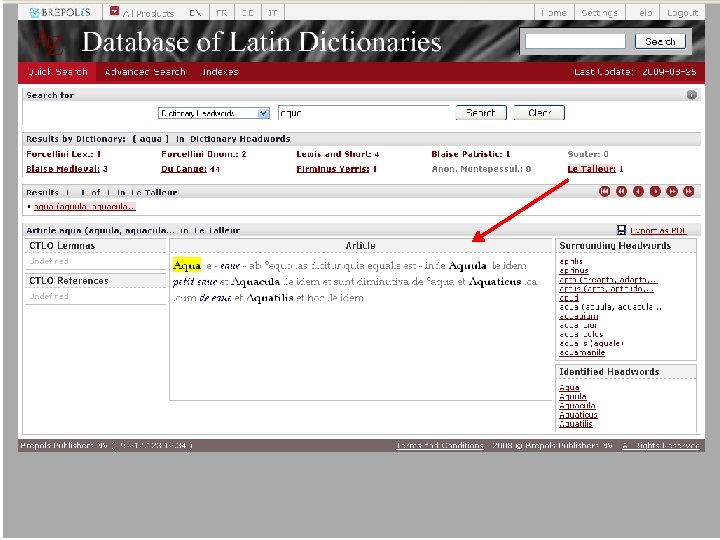Open surrounding headword aptus (apte, aptitudo...
The width and height of the screenshot is (720, 540).
coord(606,289)
